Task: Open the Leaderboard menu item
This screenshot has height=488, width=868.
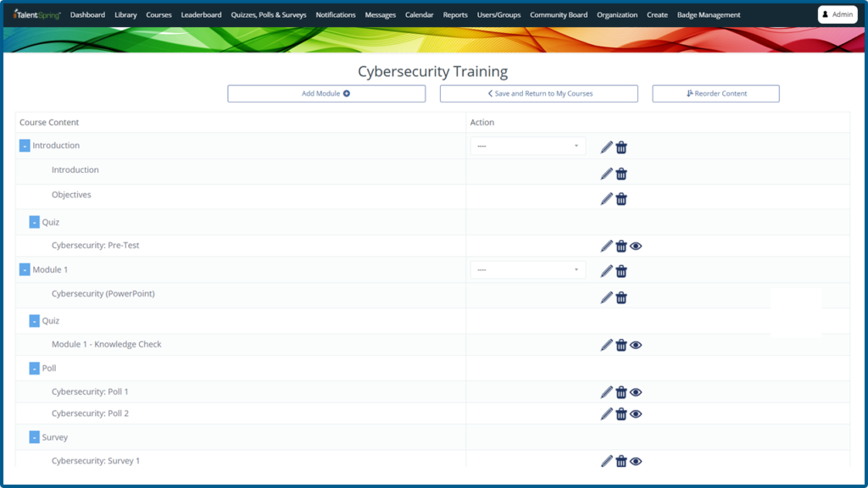Action: (x=201, y=15)
